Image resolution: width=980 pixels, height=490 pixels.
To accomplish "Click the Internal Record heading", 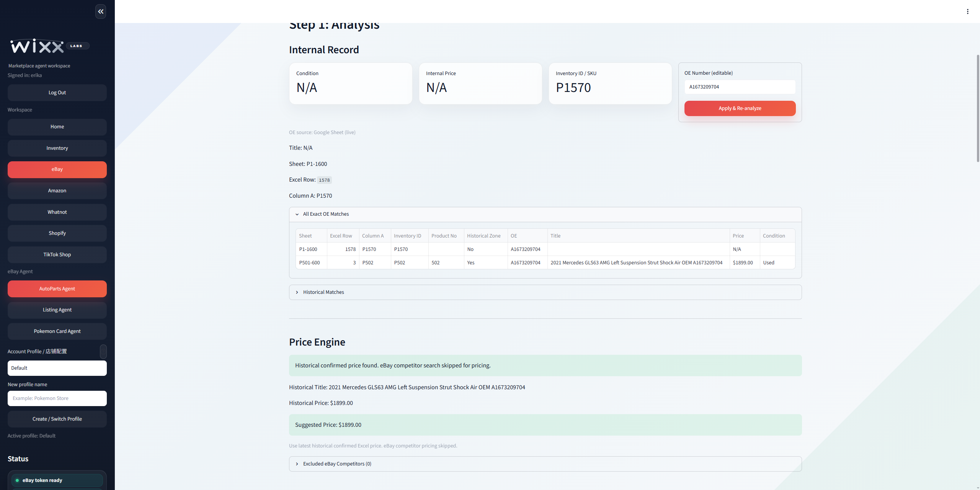I will [324, 50].
